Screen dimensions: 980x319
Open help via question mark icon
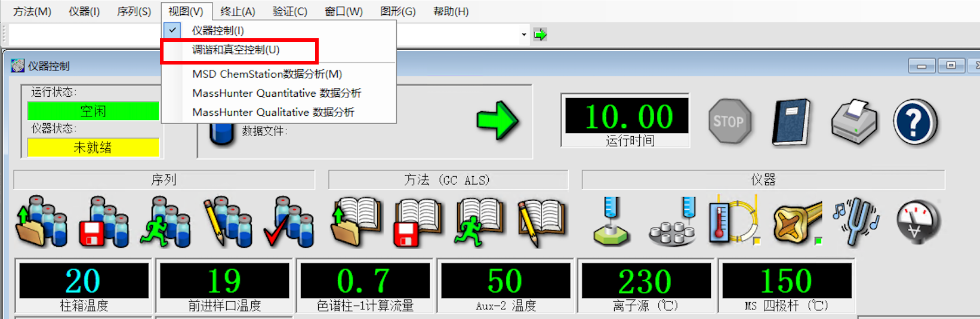coord(915,122)
